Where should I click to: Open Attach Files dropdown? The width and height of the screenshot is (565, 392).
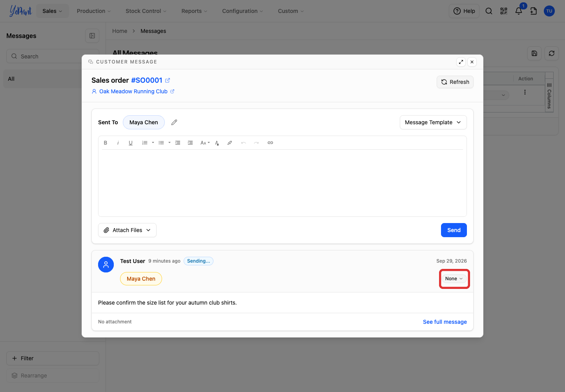(x=127, y=230)
